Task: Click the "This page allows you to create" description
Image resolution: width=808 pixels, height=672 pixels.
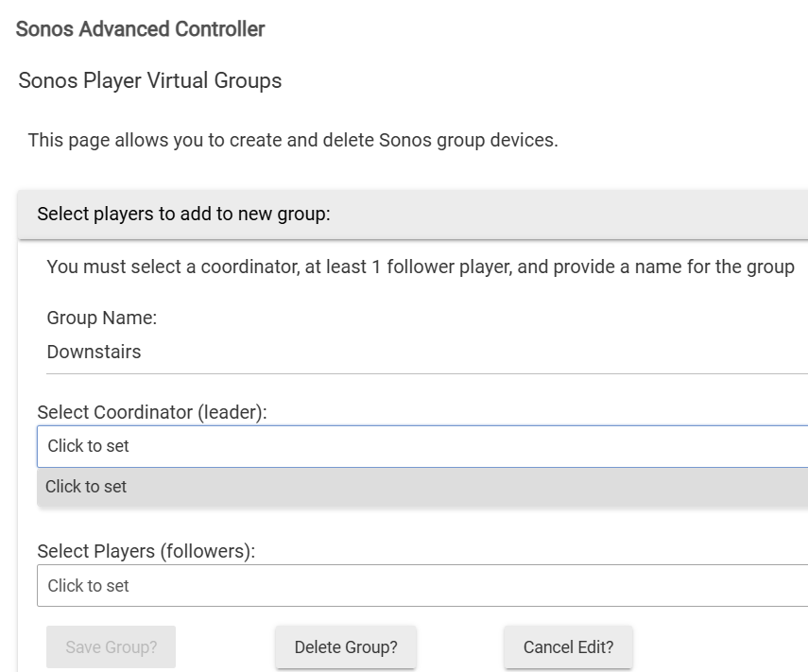Action: [x=293, y=141]
